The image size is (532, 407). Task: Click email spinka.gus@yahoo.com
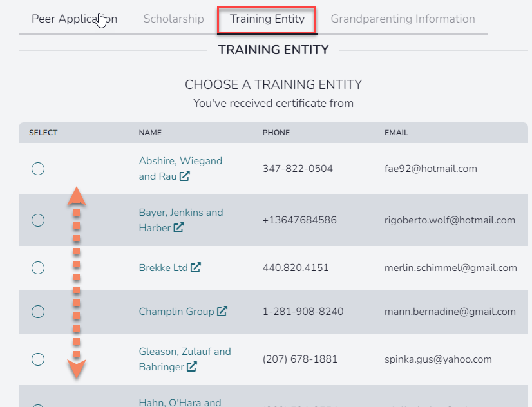pyautogui.click(x=438, y=359)
